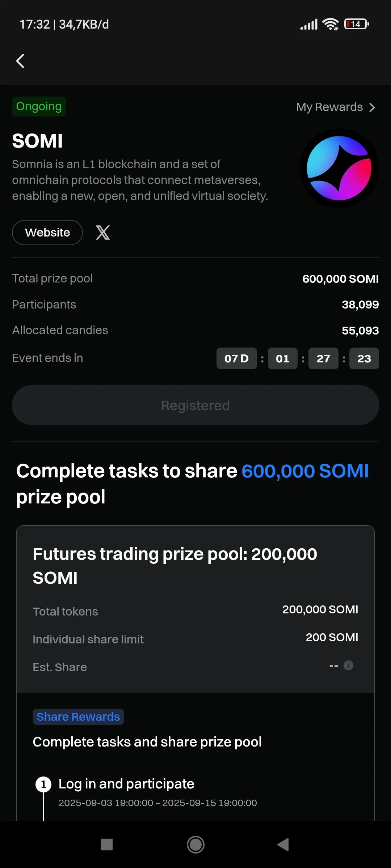This screenshot has height=868, width=391.
Task: Open the Somnia Website link
Action: (47, 233)
